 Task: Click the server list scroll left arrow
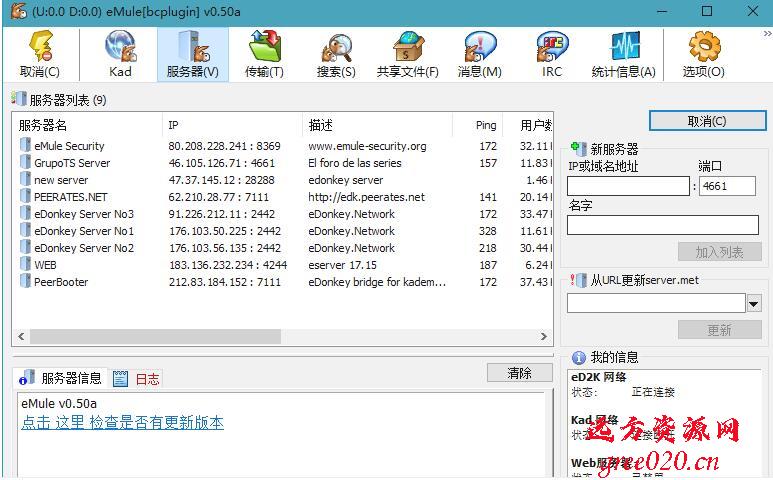(21, 336)
